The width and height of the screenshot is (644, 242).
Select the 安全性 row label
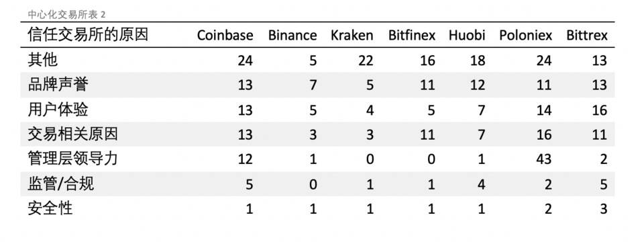pyautogui.click(x=50, y=208)
